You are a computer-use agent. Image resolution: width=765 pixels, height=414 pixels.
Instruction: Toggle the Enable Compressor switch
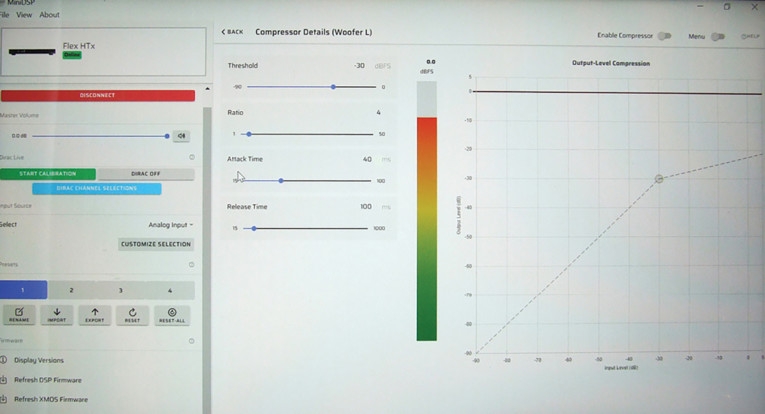pos(663,36)
